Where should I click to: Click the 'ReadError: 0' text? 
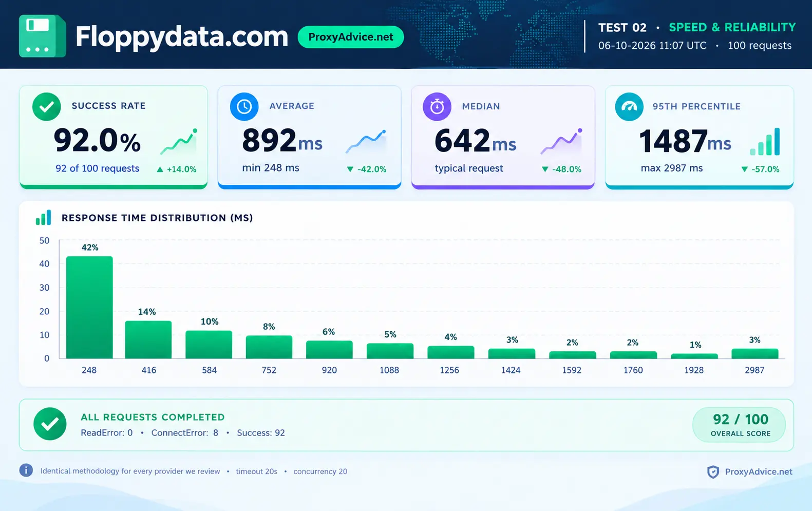coord(107,433)
